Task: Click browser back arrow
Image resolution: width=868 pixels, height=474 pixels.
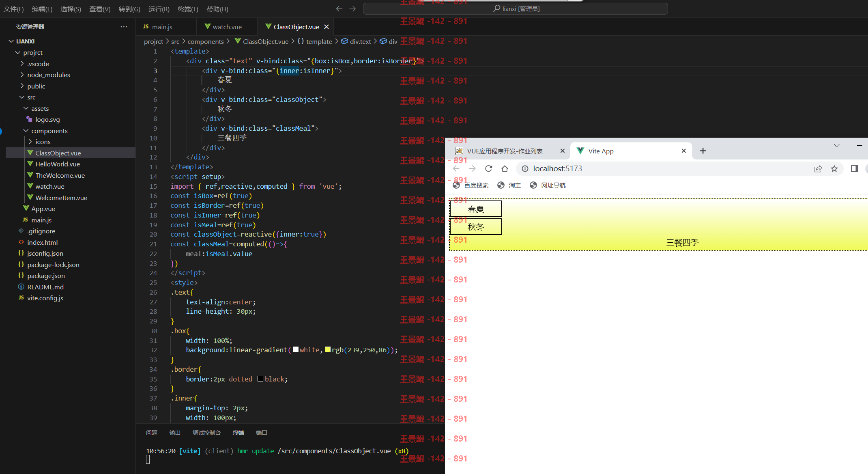Action: (456, 168)
